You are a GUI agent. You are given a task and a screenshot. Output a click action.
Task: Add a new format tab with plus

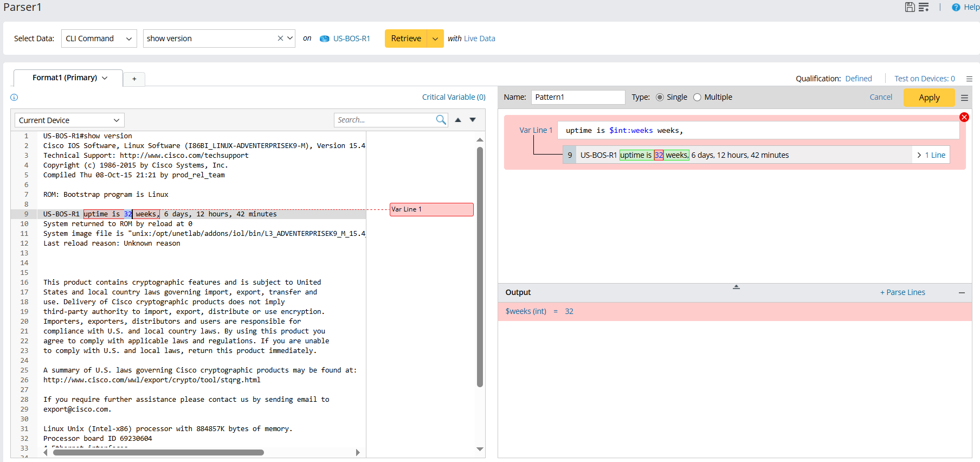point(134,79)
